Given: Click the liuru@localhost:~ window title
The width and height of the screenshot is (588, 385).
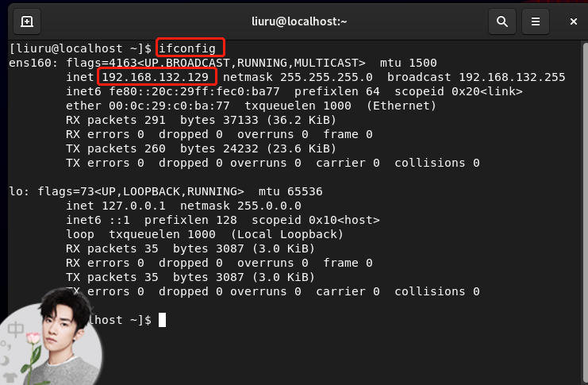Looking at the screenshot, I should click(299, 21).
